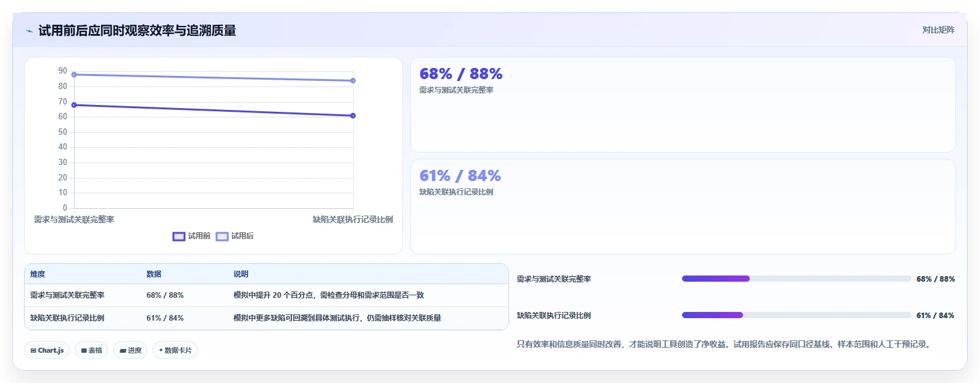Click the y-axis tick label 0
The width and height of the screenshot is (980, 383).
pos(65,208)
